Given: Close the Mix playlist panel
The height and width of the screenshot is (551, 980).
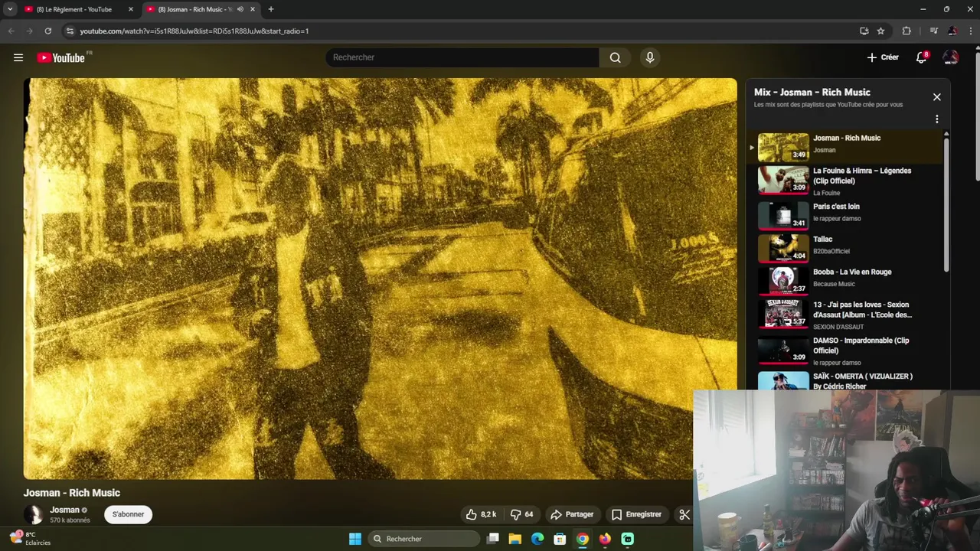Looking at the screenshot, I should [936, 97].
